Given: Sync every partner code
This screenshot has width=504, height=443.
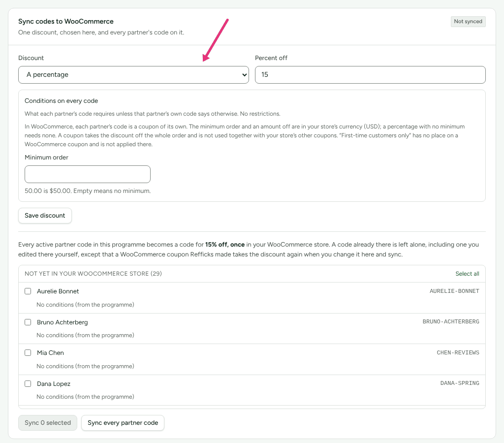Looking at the screenshot, I should 123,423.
